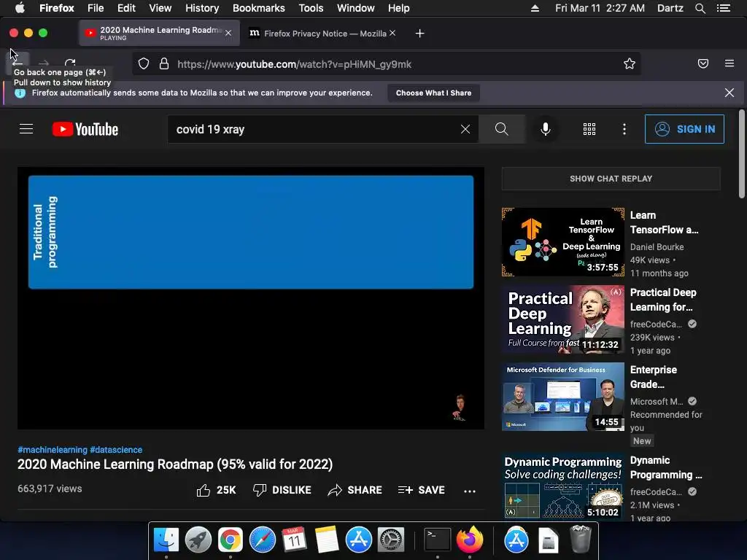This screenshot has width=747, height=560.
Task: Show site security padlock info
Action: (x=164, y=64)
